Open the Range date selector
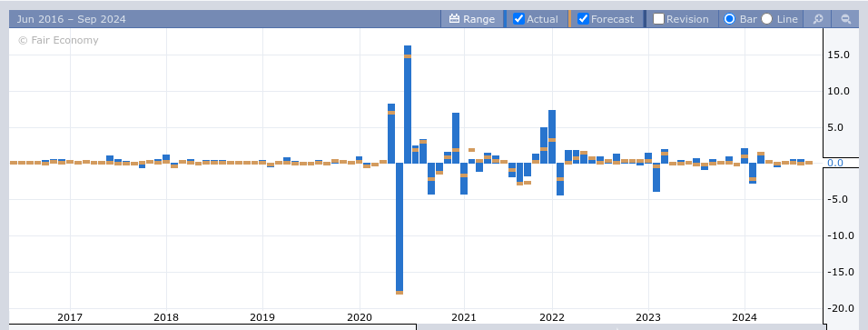 pos(471,19)
